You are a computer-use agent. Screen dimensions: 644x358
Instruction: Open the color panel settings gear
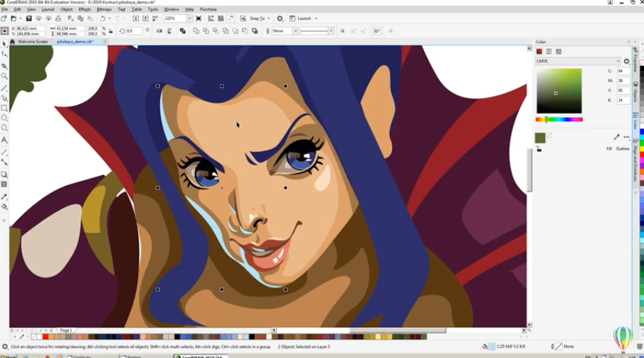tap(626, 61)
